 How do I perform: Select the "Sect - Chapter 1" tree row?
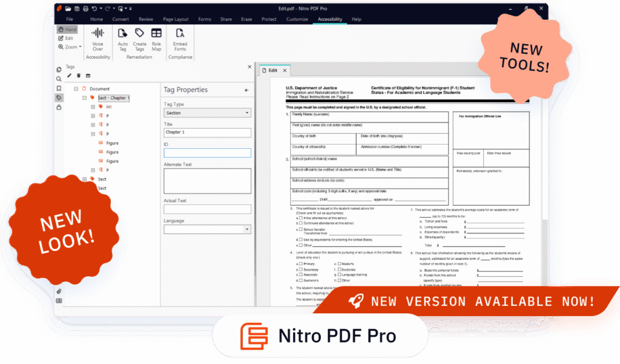[113, 98]
